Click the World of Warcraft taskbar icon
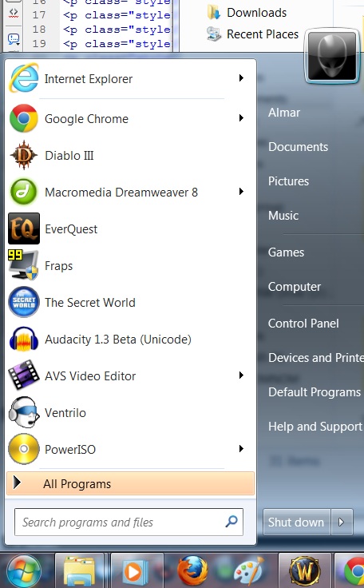This screenshot has height=588, width=364. point(304,570)
